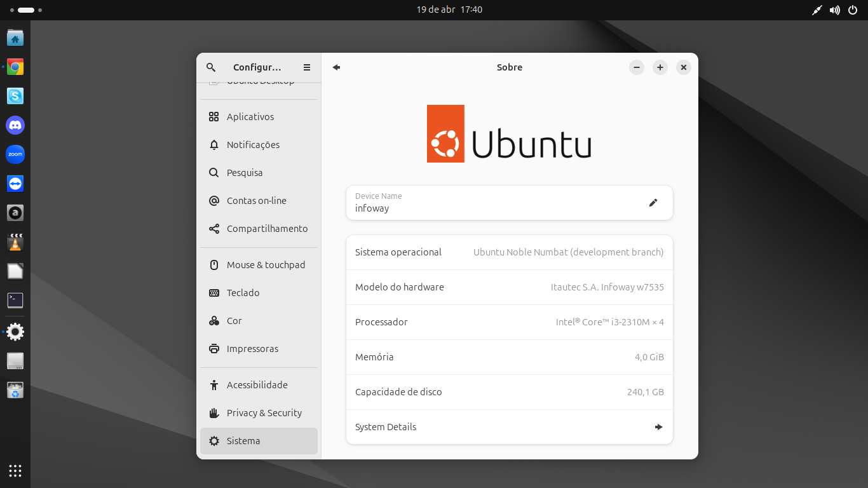Select Cor in the sidebar
Viewport: 868px width, 488px height.
(x=259, y=321)
